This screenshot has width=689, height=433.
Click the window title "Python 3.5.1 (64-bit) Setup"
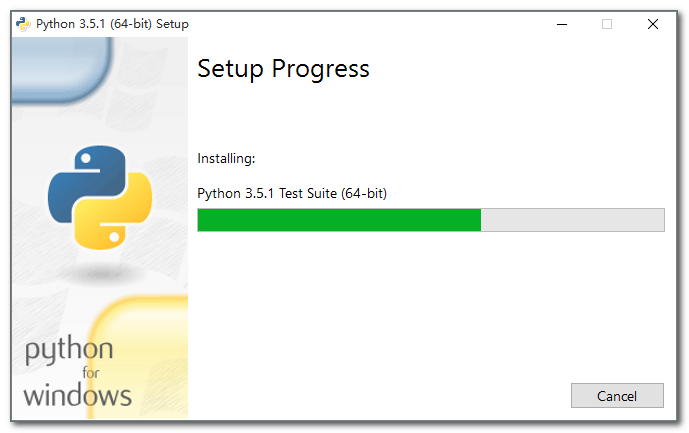tap(112, 24)
